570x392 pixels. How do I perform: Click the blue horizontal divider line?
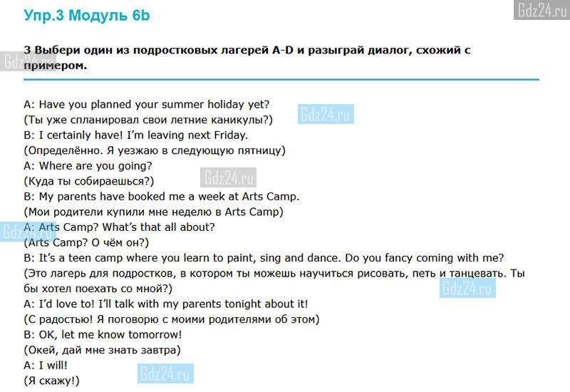pyautogui.click(x=281, y=79)
